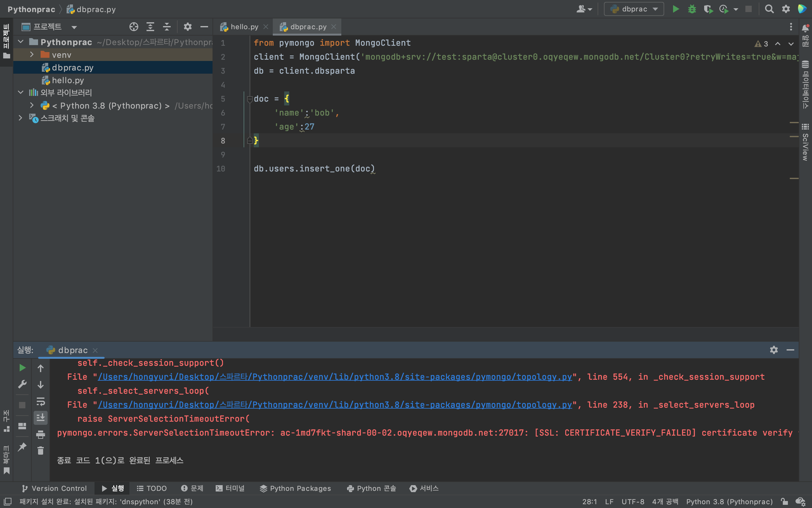
Task: Open Search Everywhere magnifier
Action: point(769,9)
